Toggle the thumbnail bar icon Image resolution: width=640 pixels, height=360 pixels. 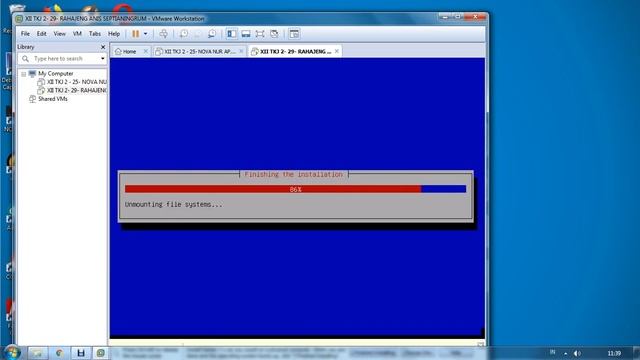click(246, 34)
